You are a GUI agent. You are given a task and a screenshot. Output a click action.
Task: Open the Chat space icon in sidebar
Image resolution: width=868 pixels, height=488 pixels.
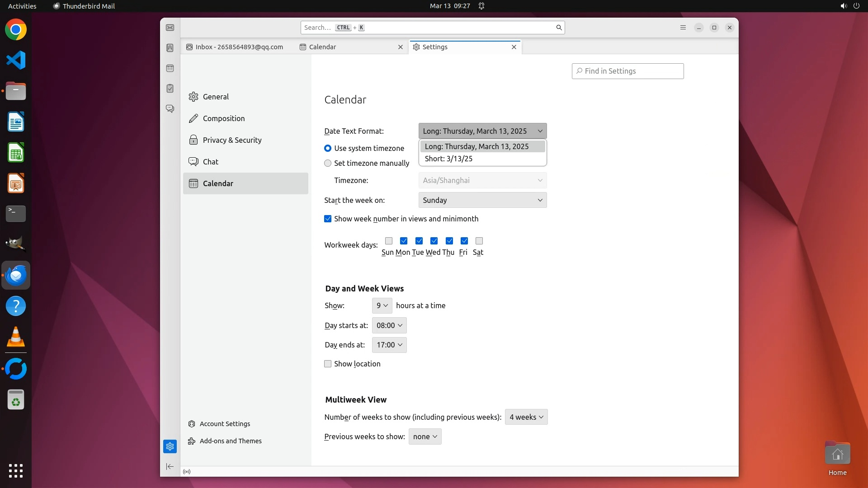170,109
